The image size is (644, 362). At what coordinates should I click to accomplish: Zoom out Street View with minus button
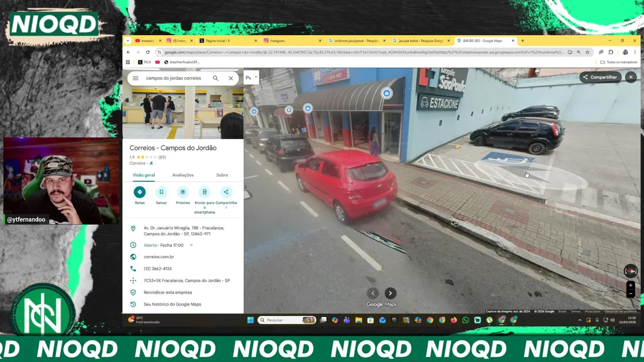tap(630, 293)
